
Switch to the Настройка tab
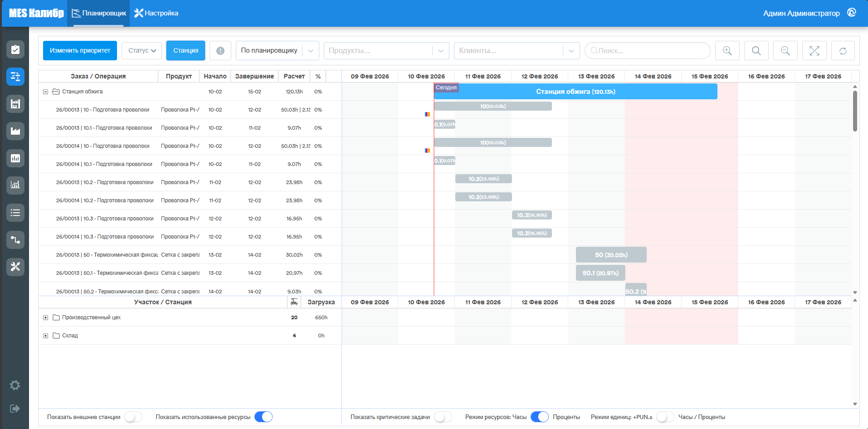[156, 13]
